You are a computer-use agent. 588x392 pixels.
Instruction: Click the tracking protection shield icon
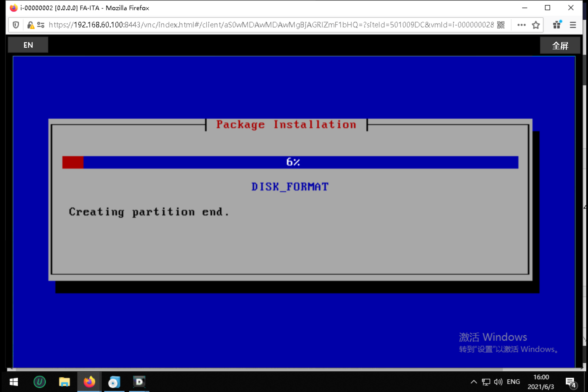coord(16,25)
